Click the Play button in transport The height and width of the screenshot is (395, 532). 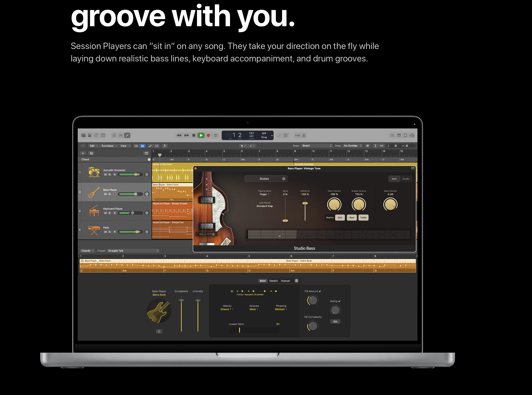[x=201, y=135]
